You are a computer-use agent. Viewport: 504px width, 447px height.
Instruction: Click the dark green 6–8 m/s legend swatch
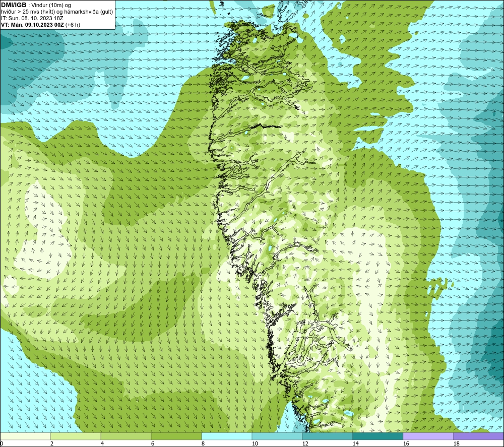[x=176, y=436]
